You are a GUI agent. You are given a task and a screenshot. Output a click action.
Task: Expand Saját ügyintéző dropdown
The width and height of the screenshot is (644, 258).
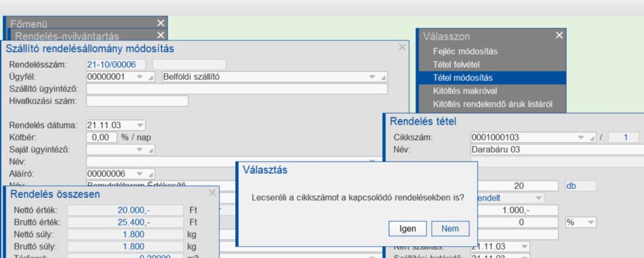click(140, 150)
